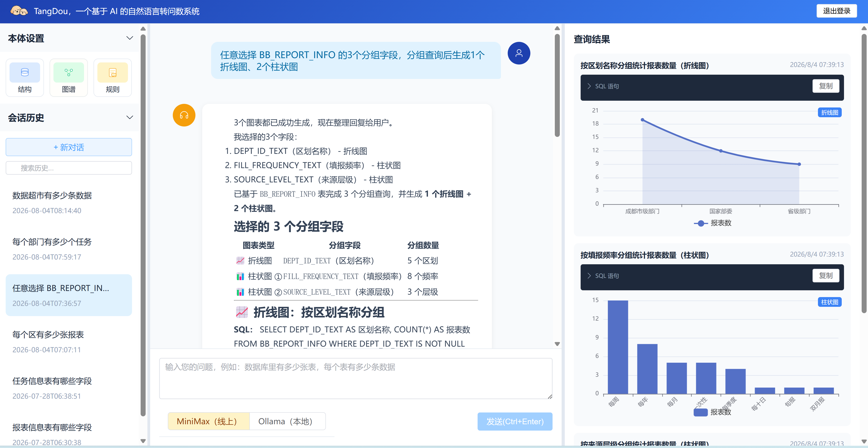Viewport: 868px width, 448px height.
Task: Open the 规则 rules icon
Action: [113, 78]
